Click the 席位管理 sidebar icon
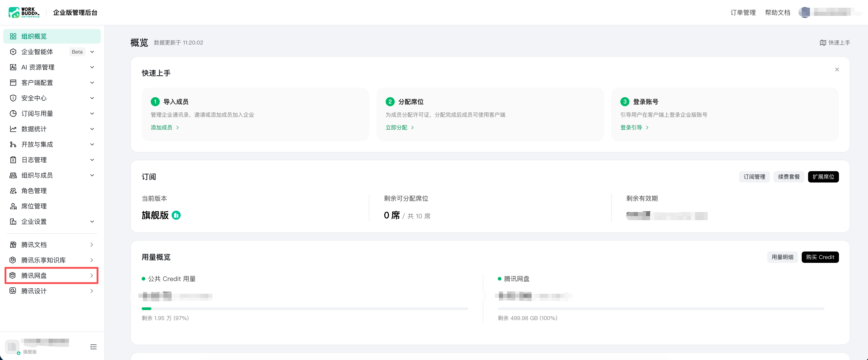Screen dimensions: 868x360 pyautogui.click(x=13, y=206)
